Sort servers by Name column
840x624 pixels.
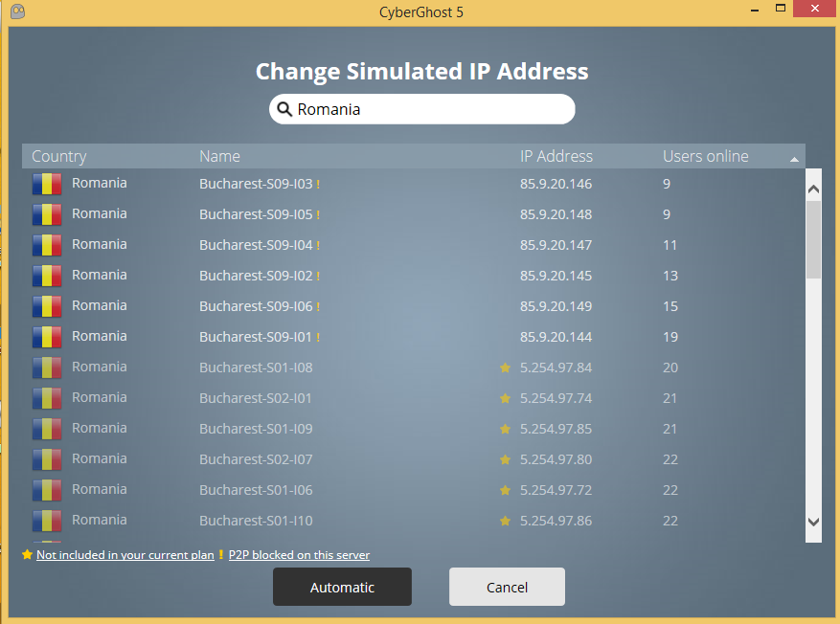click(219, 156)
